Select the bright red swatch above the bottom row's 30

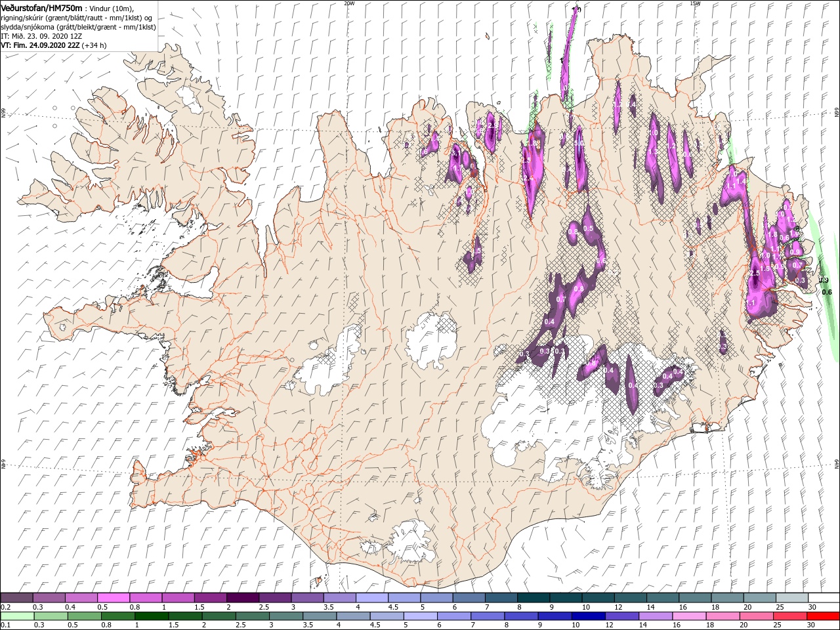822,616
